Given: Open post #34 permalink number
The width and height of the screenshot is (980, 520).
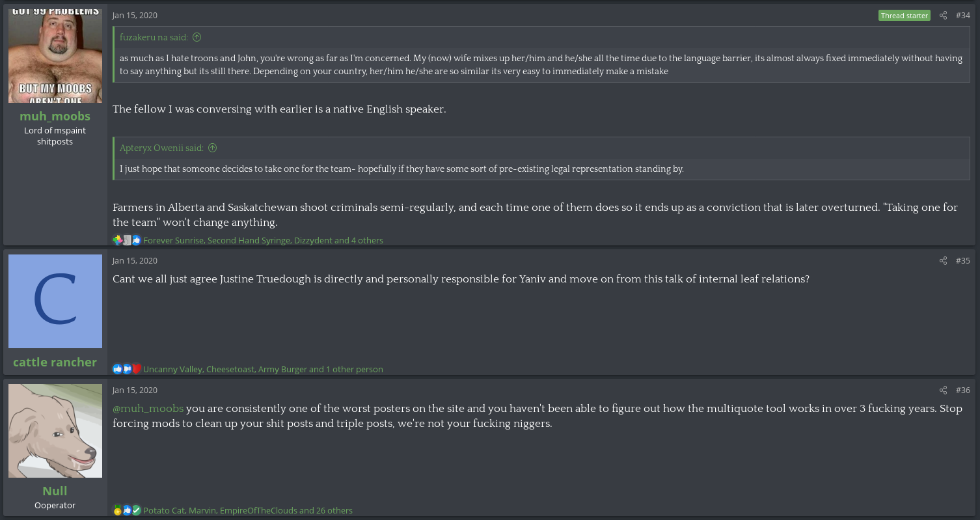Looking at the screenshot, I should click(962, 16).
